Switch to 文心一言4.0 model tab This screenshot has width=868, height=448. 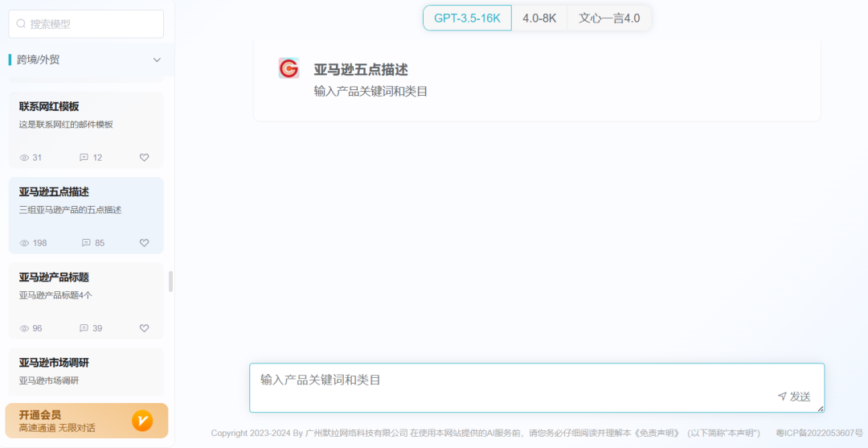point(609,18)
